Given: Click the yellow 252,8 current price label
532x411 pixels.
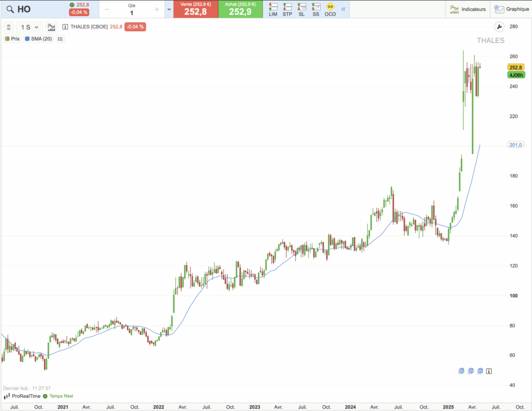Looking at the screenshot, I should click(516, 68).
